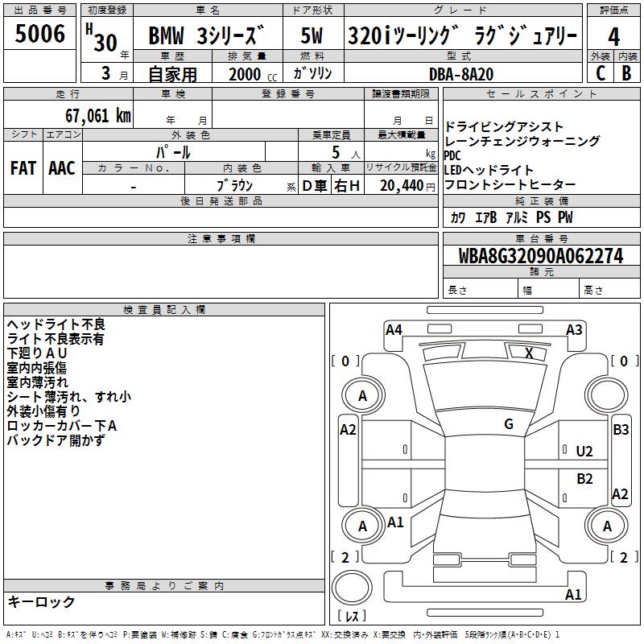This screenshot has width=644, height=644.
Task: Select the recycle deposit 20,440円
Action: 407,186
